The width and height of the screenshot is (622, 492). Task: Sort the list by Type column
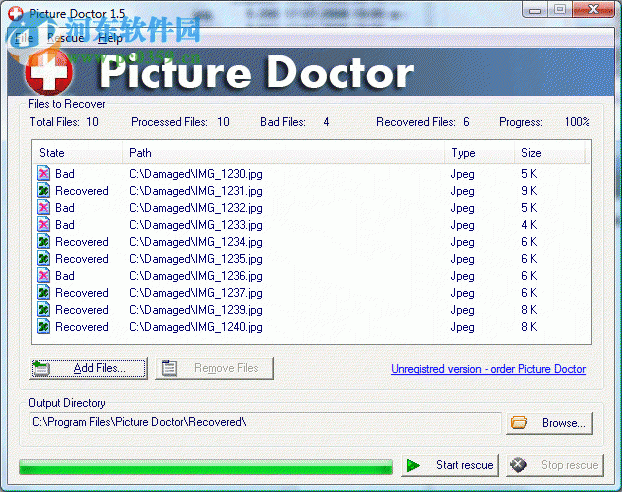480,153
